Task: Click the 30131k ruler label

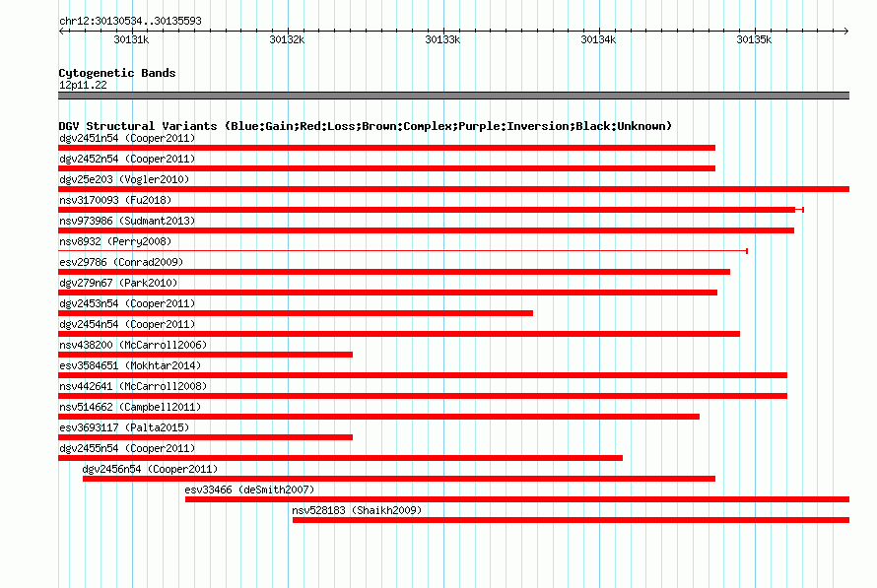Action: (131, 39)
